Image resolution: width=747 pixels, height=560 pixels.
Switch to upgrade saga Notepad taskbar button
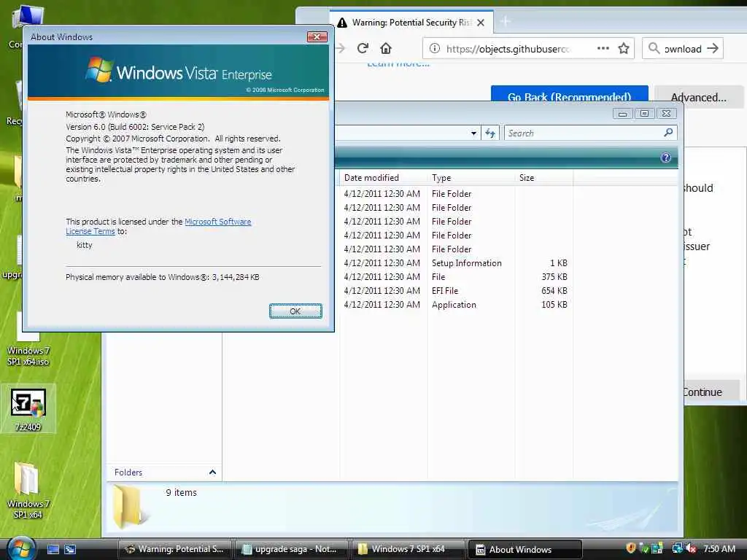tap(292, 549)
